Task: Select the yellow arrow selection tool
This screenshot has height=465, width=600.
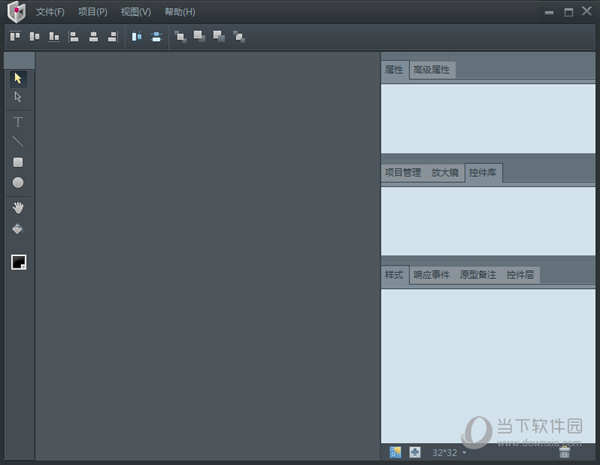Action: coord(18,78)
